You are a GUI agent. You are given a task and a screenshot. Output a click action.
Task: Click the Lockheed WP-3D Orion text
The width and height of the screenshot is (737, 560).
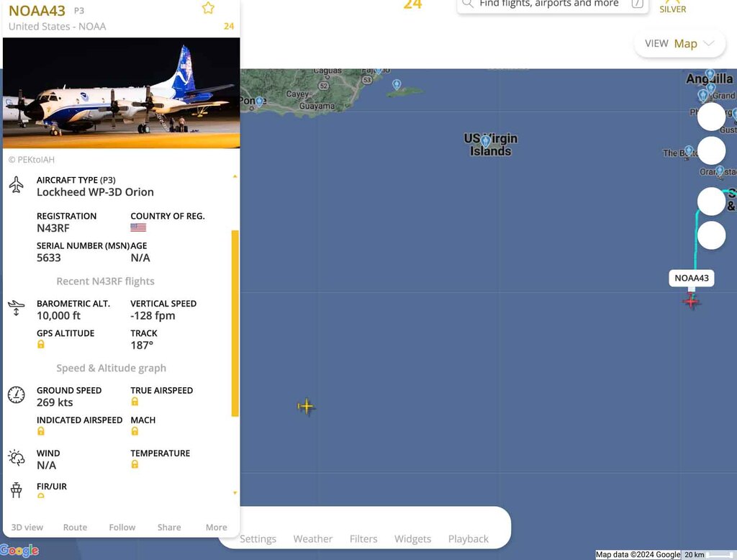click(96, 192)
